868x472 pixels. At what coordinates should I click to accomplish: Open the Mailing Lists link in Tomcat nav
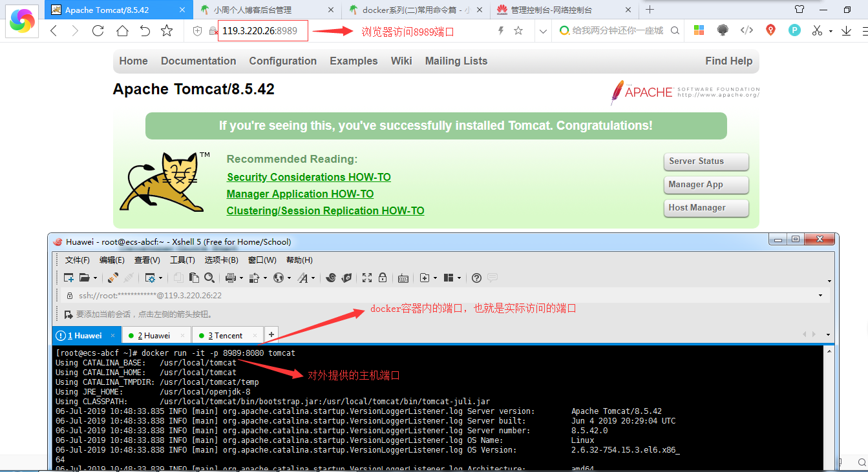[x=456, y=61]
